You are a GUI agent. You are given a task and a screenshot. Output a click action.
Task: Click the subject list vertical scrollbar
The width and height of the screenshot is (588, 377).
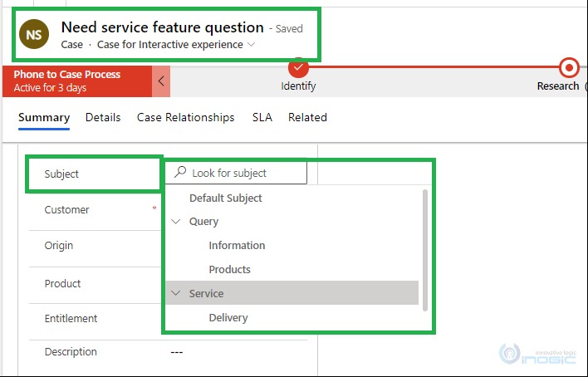(425, 250)
